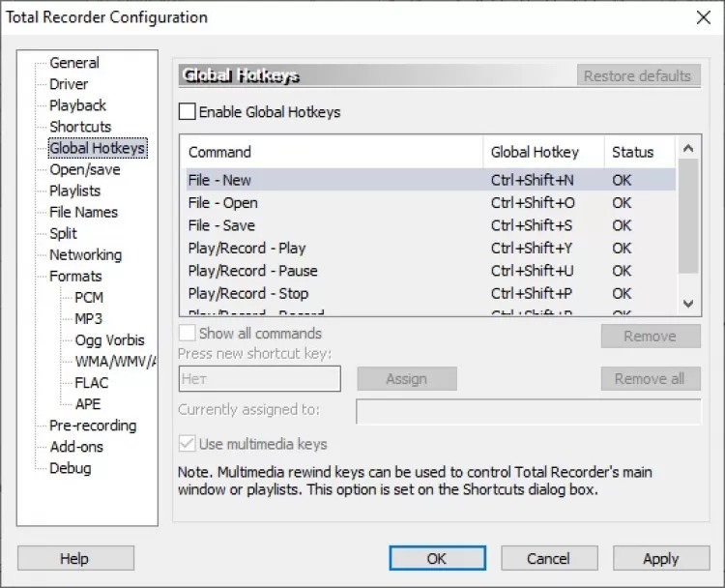Open the General settings page
This screenshot has height=588, width=725.
(x=74, y=63)
